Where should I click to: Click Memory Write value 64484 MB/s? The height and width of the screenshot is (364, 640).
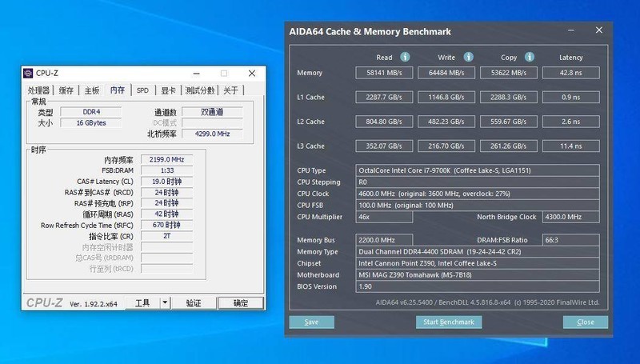[446, 73]
